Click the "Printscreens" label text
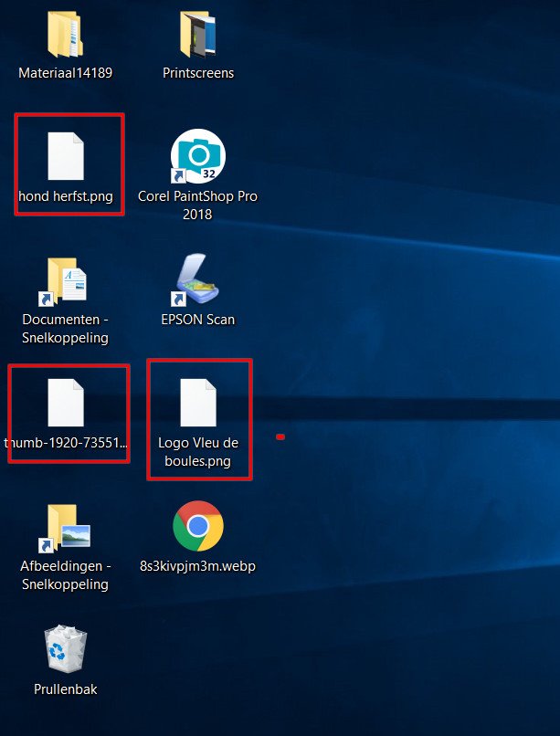This screenshot has width=560, height=736. 198,73
